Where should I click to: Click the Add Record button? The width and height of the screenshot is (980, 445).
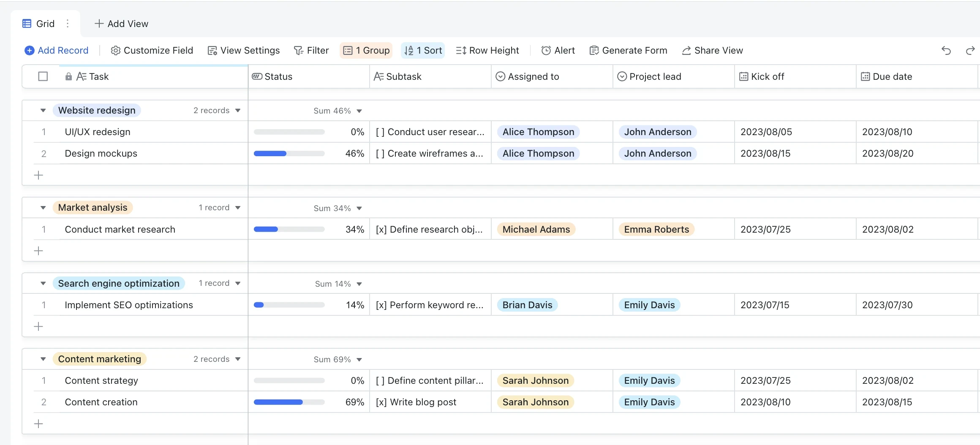(x=57, y=51)
